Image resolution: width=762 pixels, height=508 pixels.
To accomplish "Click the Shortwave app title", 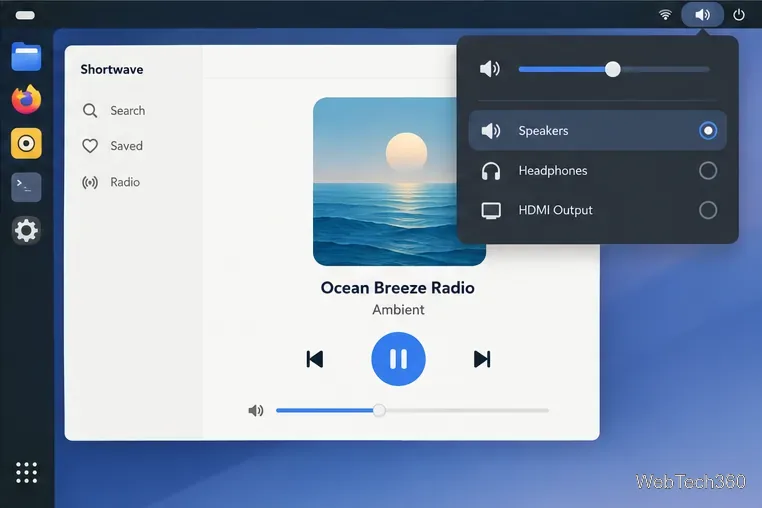I will 112,70.
